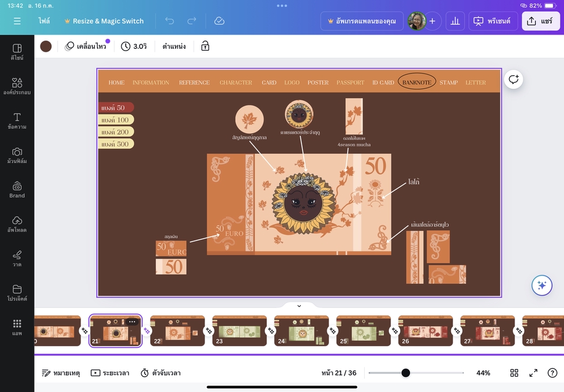
Task: Open the หมายเหตุ notes panel
Action: pos(61,373)
